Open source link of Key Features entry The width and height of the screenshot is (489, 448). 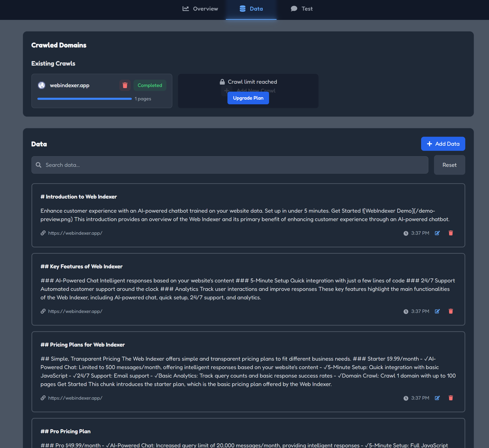click(75, 312)
